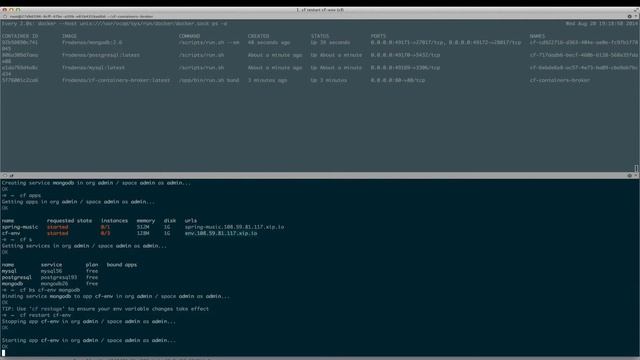Click the 'postgresql' service name in services table

[16, 277]
